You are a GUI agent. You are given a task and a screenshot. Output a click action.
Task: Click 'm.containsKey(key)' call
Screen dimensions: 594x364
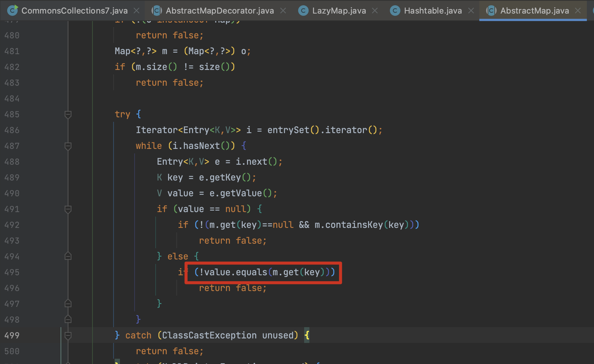[x=362, y=225]
